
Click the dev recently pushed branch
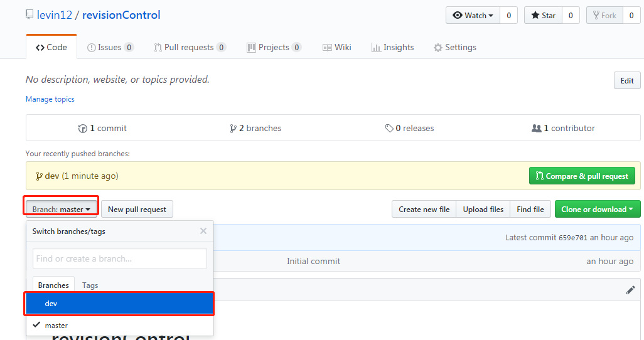pyautogui.click(x=51, y=176)
